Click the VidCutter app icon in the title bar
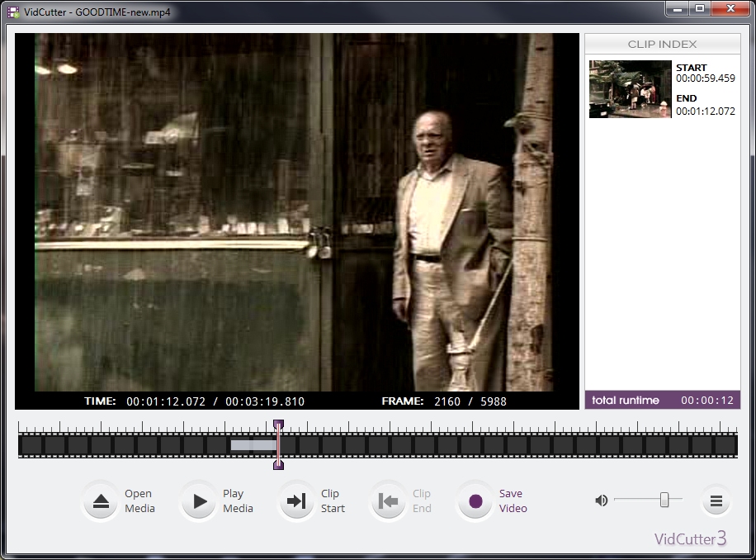 point(13,12)
